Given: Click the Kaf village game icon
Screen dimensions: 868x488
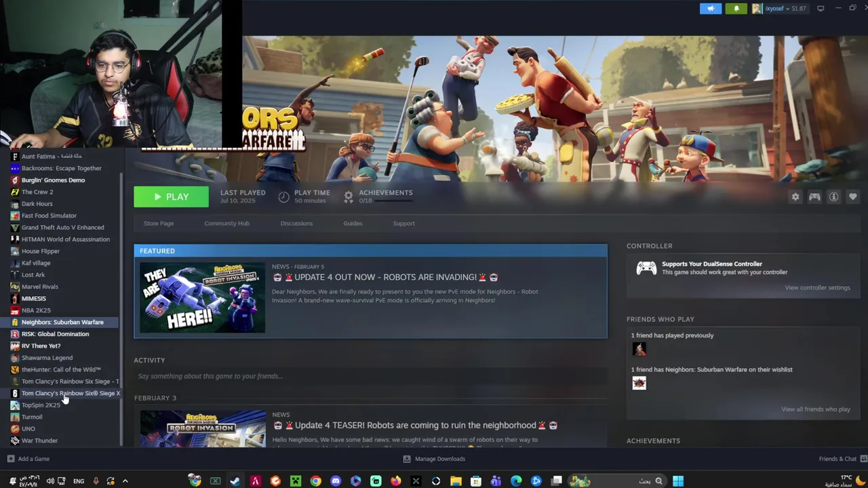Looking at the screenshot, I should (x=15, y=263).
